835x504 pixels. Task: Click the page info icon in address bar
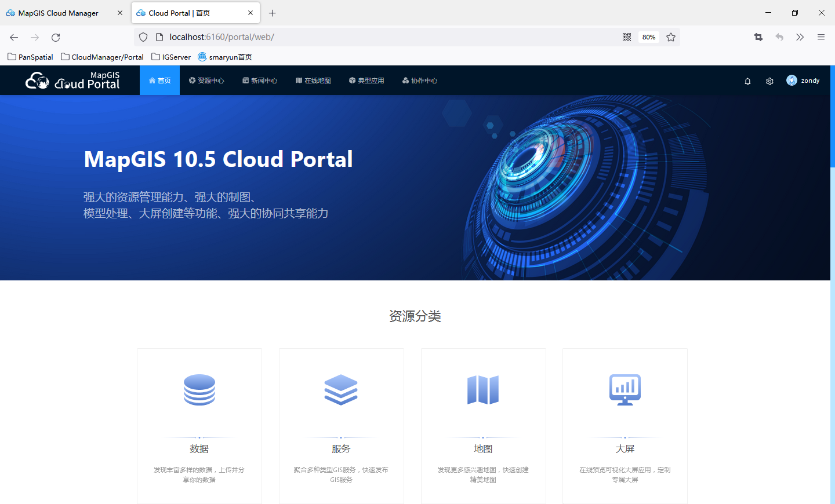(159, 37)
